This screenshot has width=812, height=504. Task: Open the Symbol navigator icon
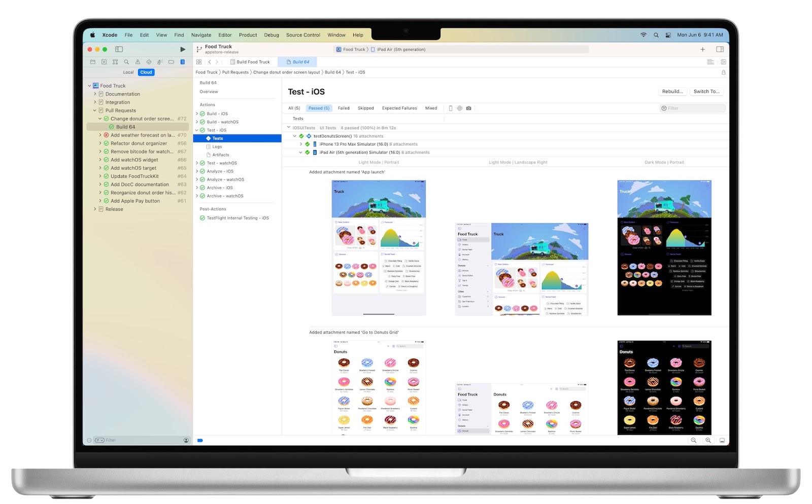[115, 62]
